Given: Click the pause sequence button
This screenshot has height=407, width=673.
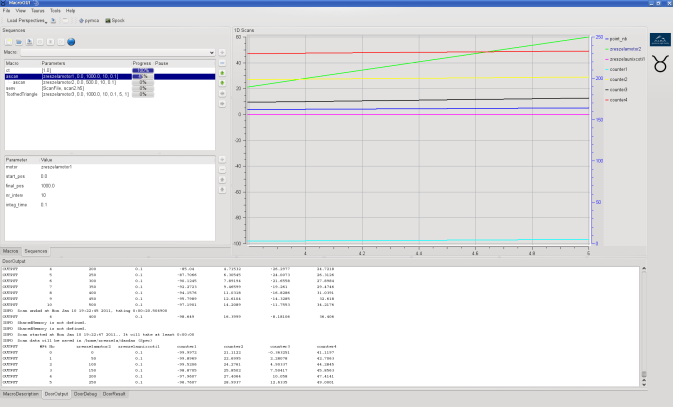Looking at the screenshot, I should click(x=50, y=42).
